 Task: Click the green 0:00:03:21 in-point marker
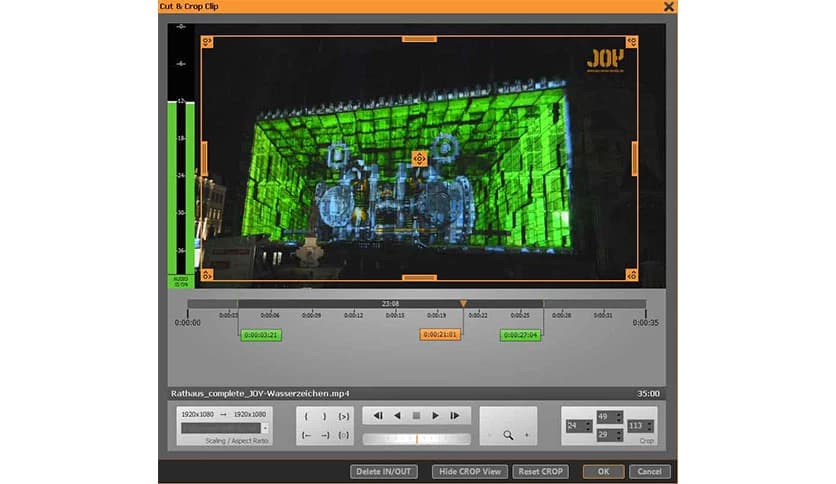coord(260,334)
